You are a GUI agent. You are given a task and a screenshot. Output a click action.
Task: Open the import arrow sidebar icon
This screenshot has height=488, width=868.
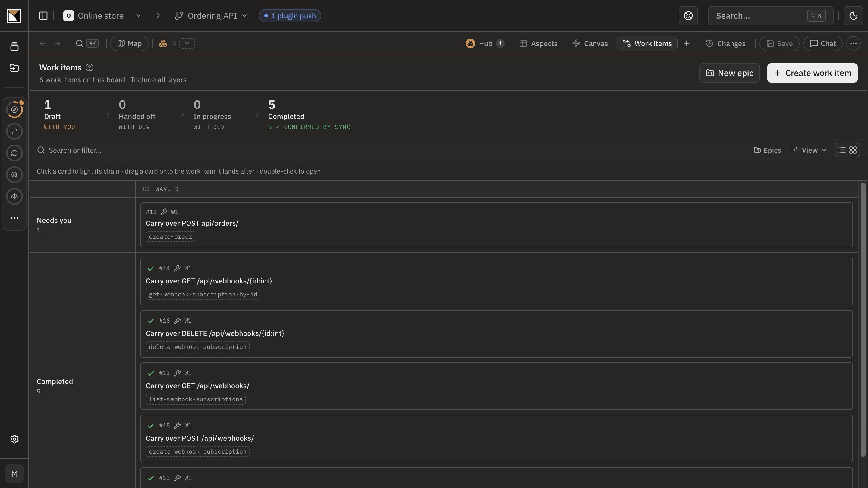[x=14, y=68]
